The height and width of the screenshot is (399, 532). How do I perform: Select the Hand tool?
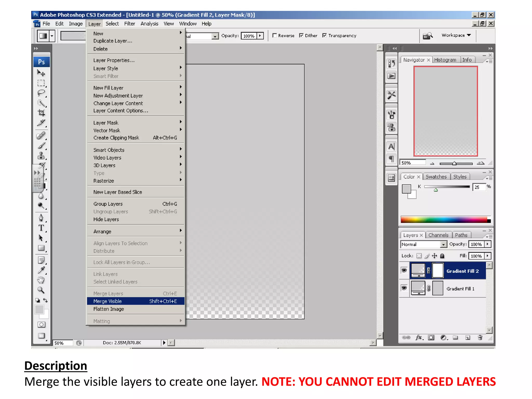(41, 280)
